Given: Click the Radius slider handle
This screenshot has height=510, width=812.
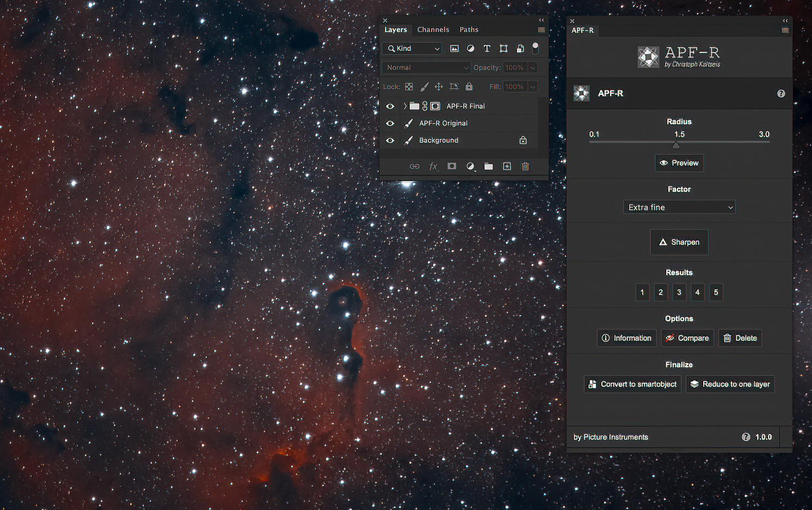Looking at the screenshot, I should [675, 145].
